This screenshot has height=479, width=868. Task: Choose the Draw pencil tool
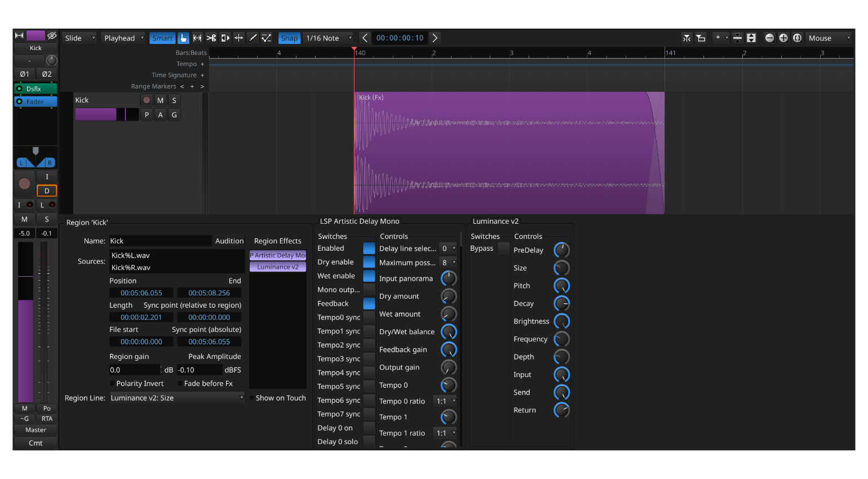(x=253, y=38)
